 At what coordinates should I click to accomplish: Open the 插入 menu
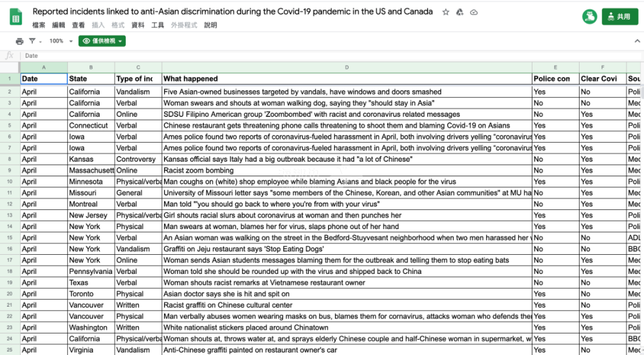pyautogui.click(x=98, y=25)
